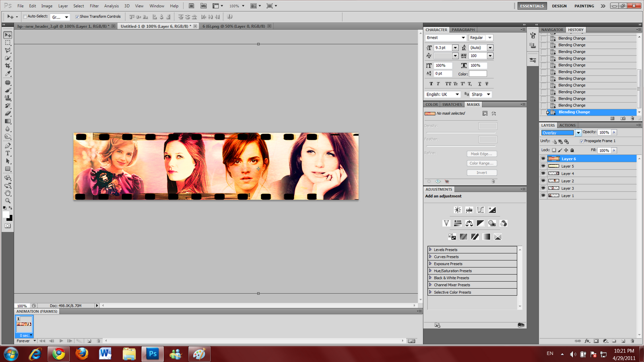Select the Eraser tool

pyautogui.click(x=8, y=114)
